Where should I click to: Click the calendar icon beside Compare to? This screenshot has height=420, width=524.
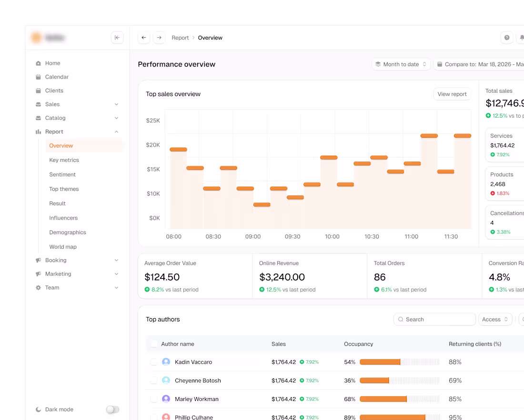(440, 64)
